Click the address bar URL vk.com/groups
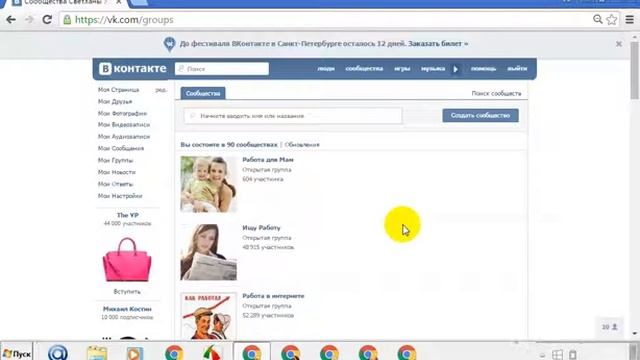 pyautogui.click(x=124, y=20)
